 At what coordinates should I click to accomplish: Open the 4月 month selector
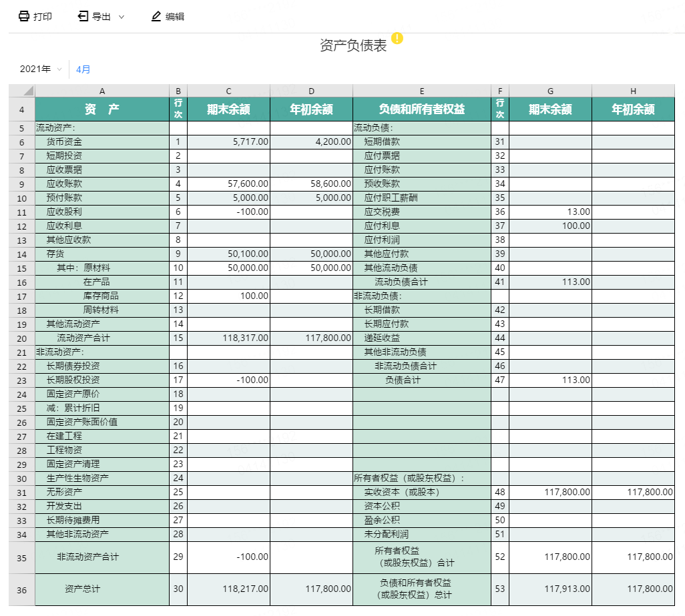point(83,69)
